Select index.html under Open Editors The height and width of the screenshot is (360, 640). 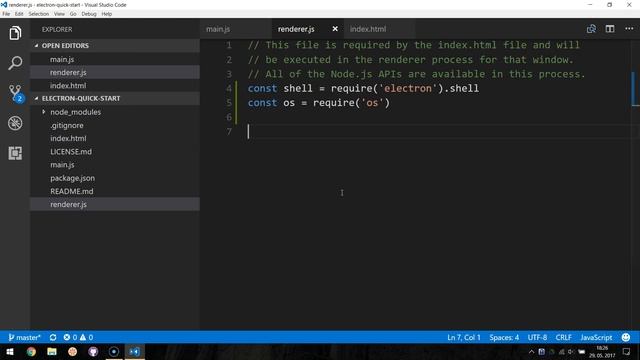point(115,85)
